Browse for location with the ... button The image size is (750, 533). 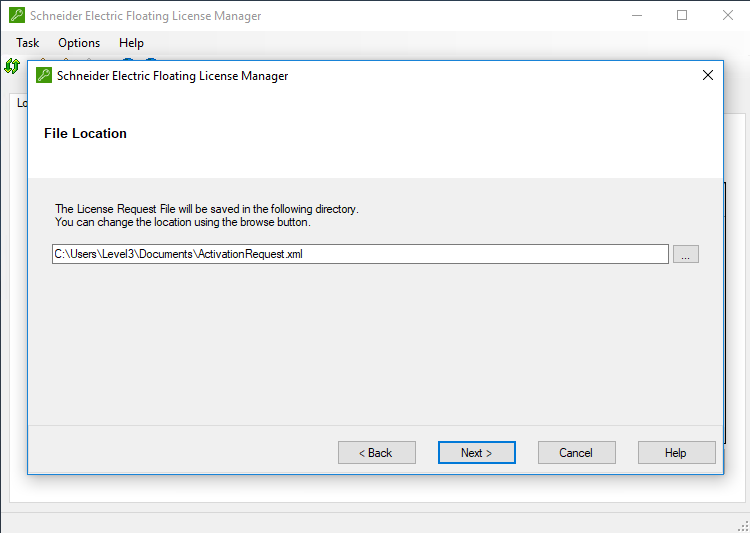685,254
